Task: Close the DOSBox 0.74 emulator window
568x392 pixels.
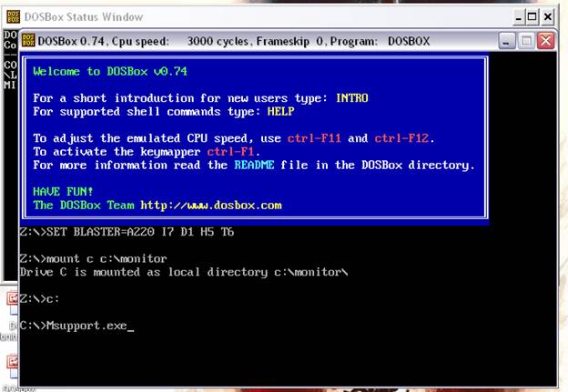Action: click(545, 41)
